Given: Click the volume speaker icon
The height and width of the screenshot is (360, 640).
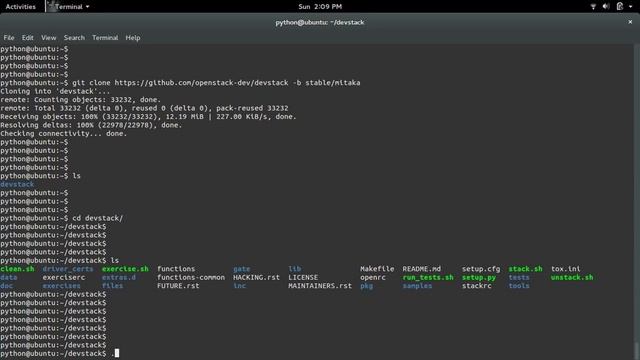Looking at the screenshot, I should [x=606, y=7].
